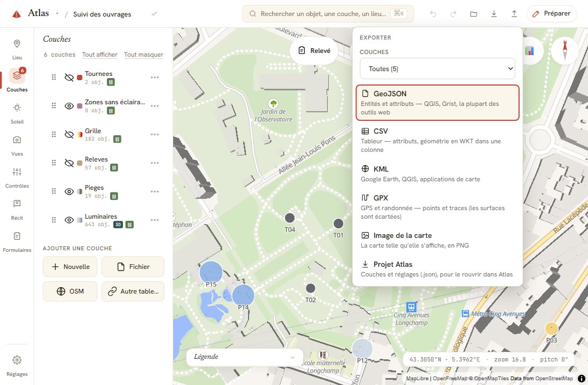Click the saved checkmark beside project name
588x385 pixels.
[x=154, y=13]
